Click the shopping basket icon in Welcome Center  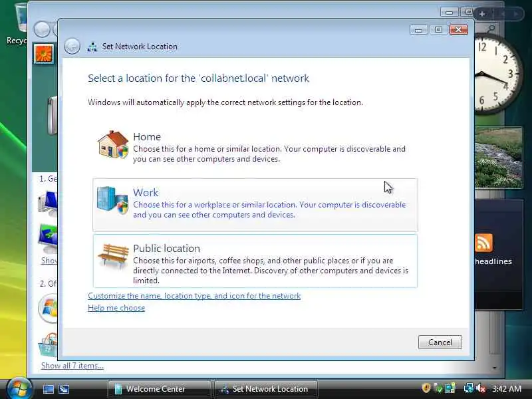pos(48,344)
